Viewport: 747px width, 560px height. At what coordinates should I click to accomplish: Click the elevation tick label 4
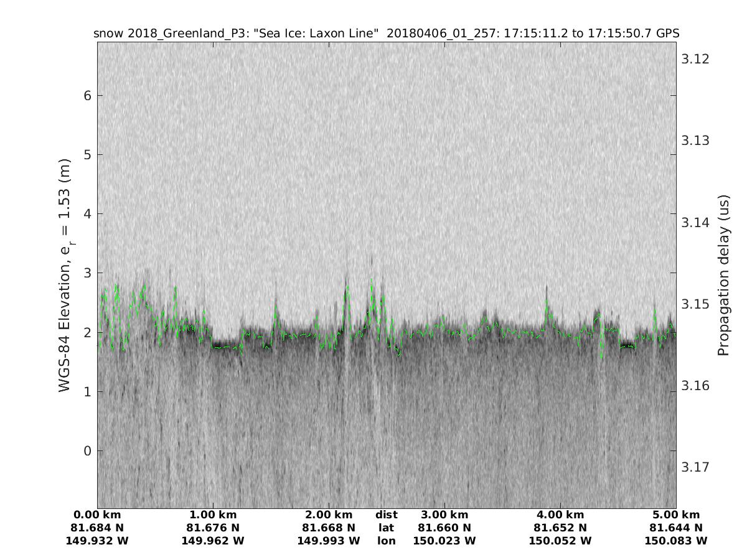tap(88, 213)
